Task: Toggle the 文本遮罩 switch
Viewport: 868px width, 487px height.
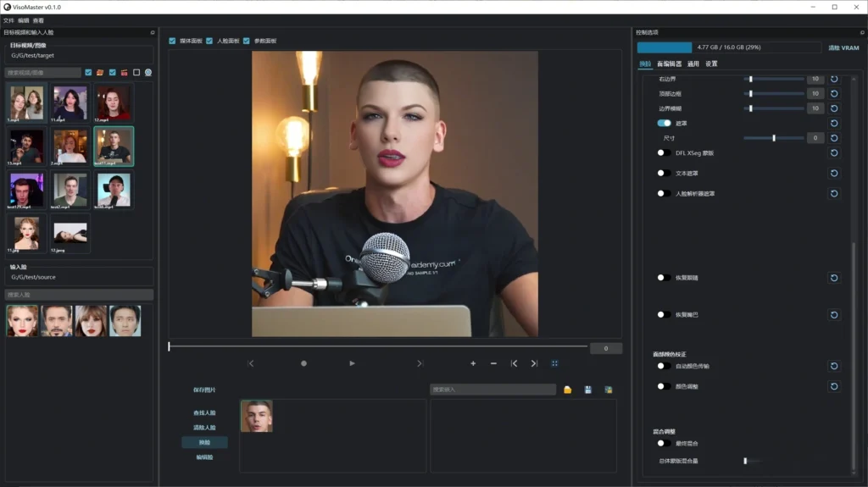Action: [x=664, y=174]
